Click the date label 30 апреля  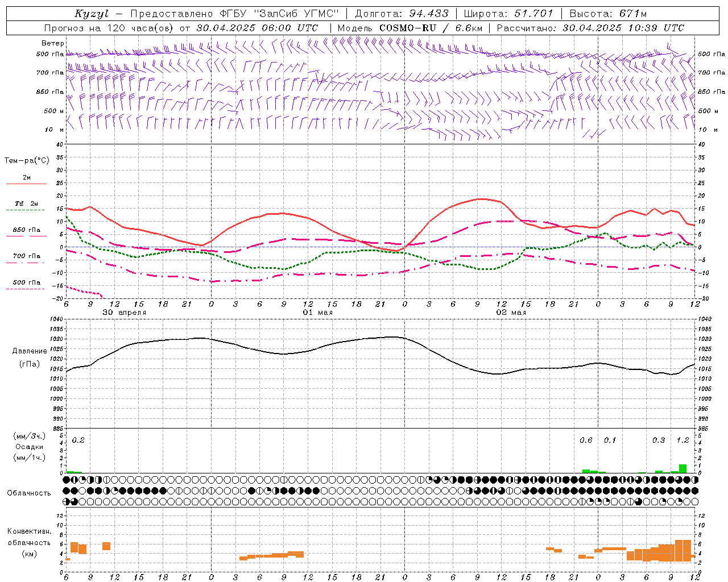[124, 313]
